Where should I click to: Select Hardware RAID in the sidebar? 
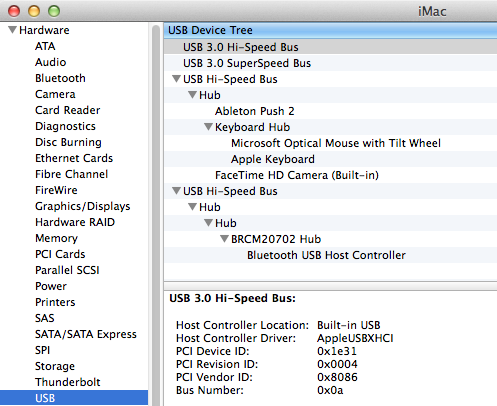[75, 222]
